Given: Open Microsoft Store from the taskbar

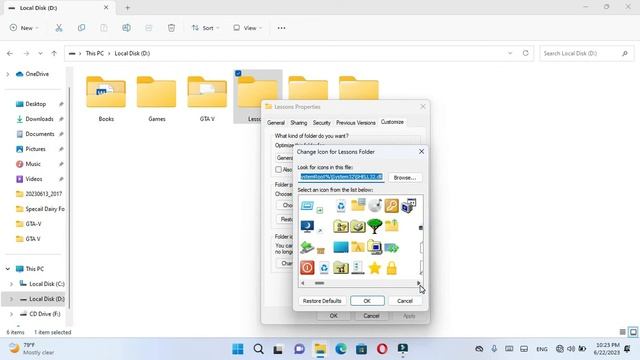Looking at the screenshot, I should tap(361, 349).
